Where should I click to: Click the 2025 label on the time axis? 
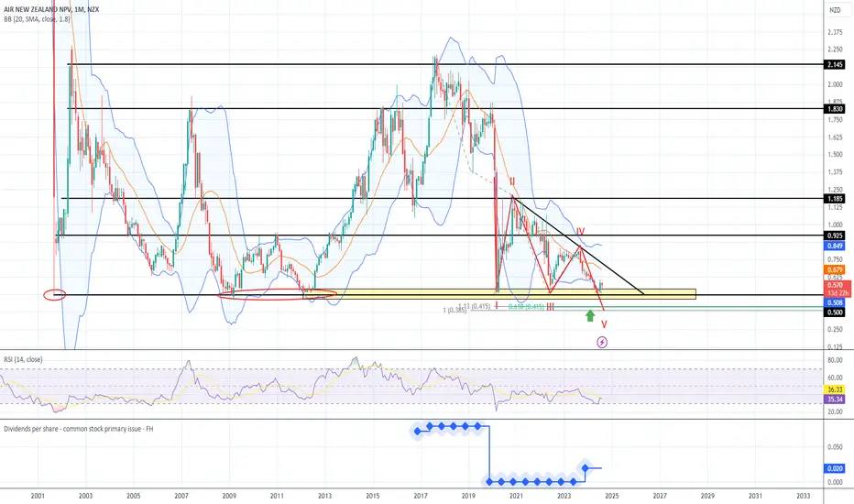tap(611, 496)
